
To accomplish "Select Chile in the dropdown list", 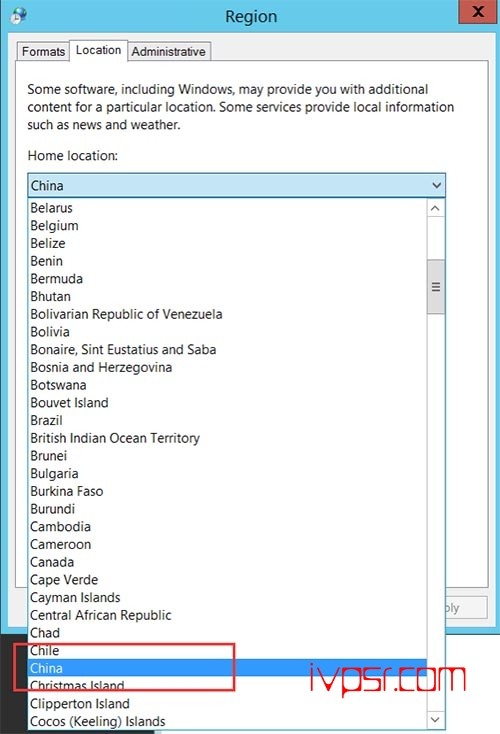I will [228, 651].
